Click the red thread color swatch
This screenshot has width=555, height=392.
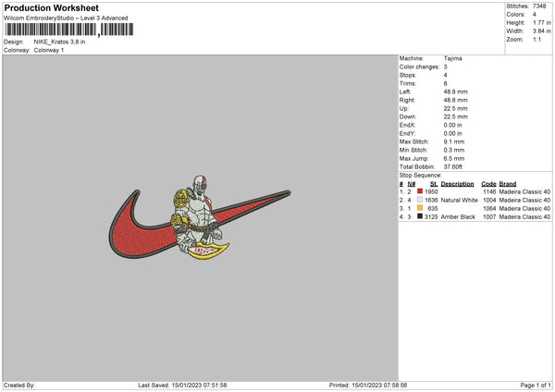420,191
